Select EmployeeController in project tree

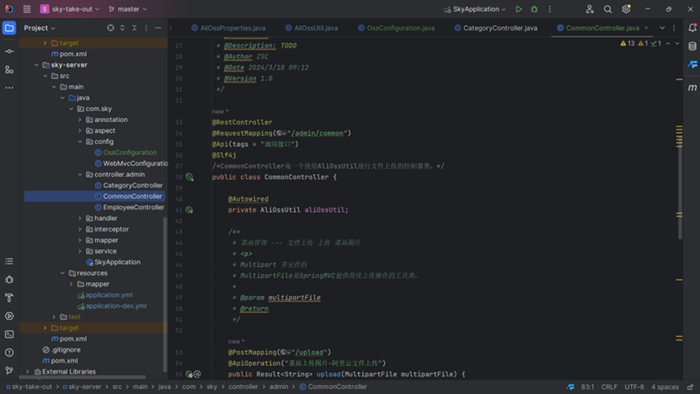point(129,207)
